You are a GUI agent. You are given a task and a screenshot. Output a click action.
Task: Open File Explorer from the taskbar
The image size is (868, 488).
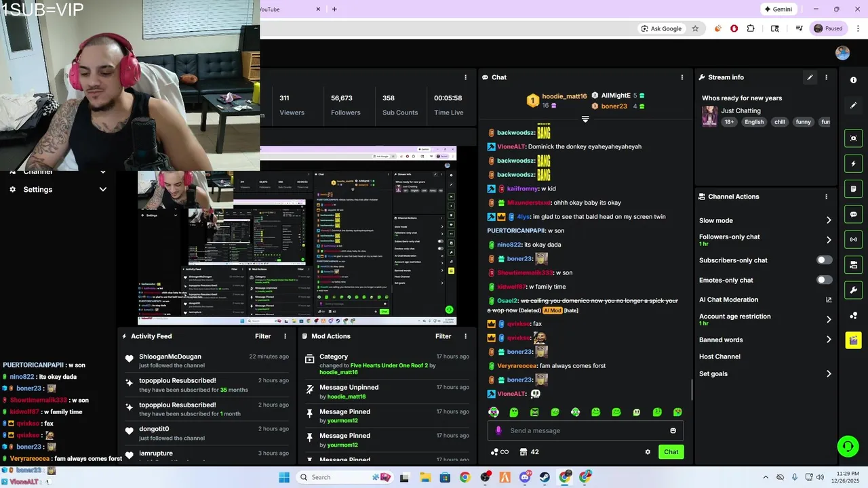(425, 477)
